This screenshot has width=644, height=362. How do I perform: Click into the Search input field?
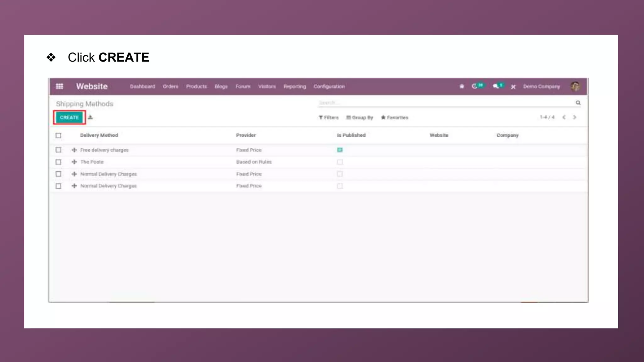[x=440, y=103]
